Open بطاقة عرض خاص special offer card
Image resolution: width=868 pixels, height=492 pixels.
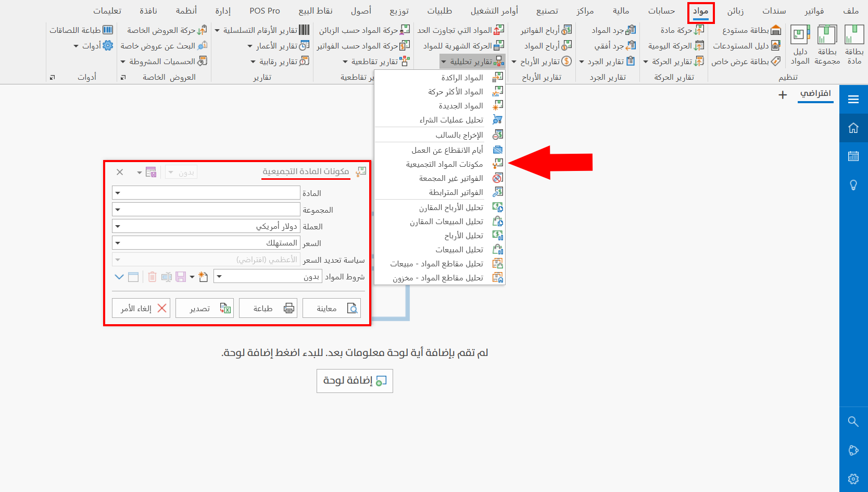pyautogui.click(x=746, y=62)
